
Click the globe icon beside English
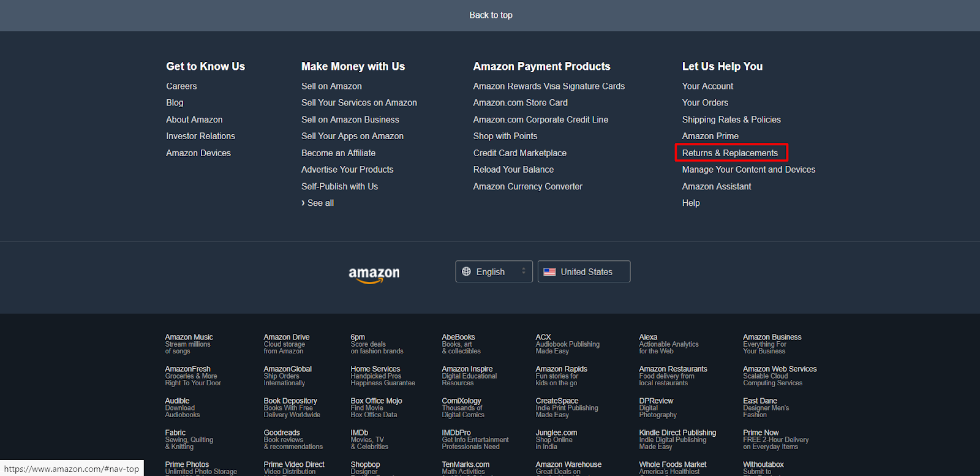pyautogui.click(x=467, y=271)
